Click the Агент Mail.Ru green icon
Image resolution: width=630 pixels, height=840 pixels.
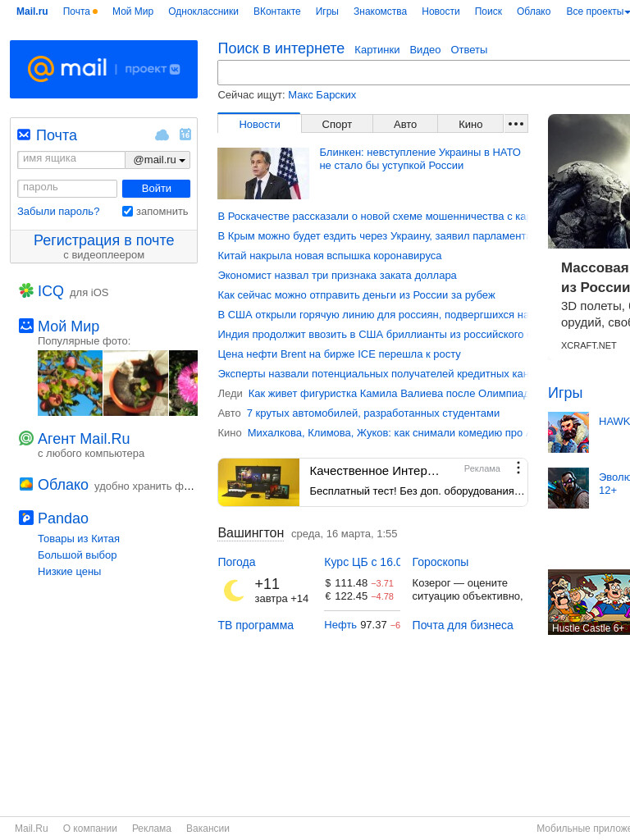pos(26,438)
